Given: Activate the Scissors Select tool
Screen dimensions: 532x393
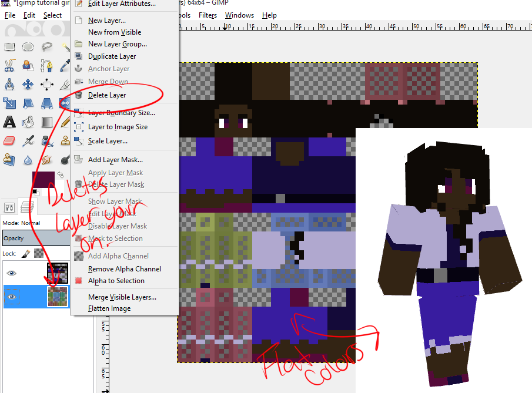Looking at the screenshot, I should pyautogui.click(x=9, y=65).
